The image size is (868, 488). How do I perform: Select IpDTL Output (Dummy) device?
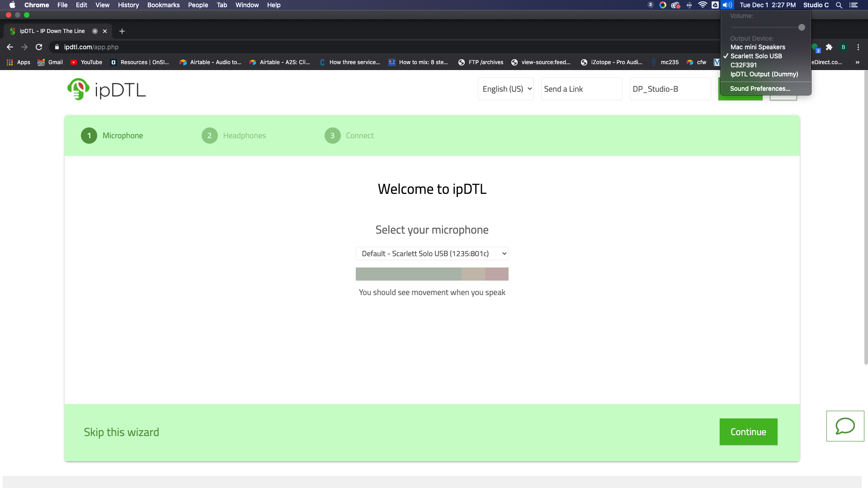[x=766, y=74]
